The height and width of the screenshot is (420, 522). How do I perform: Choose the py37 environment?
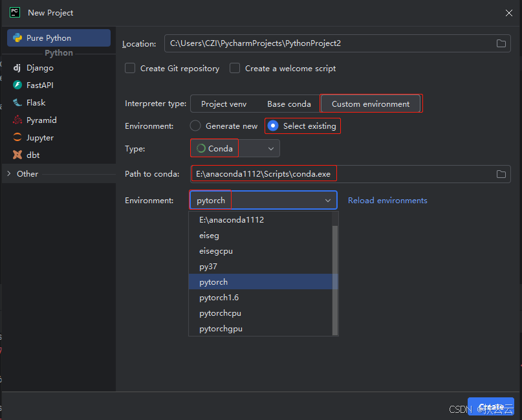(260, 267)
